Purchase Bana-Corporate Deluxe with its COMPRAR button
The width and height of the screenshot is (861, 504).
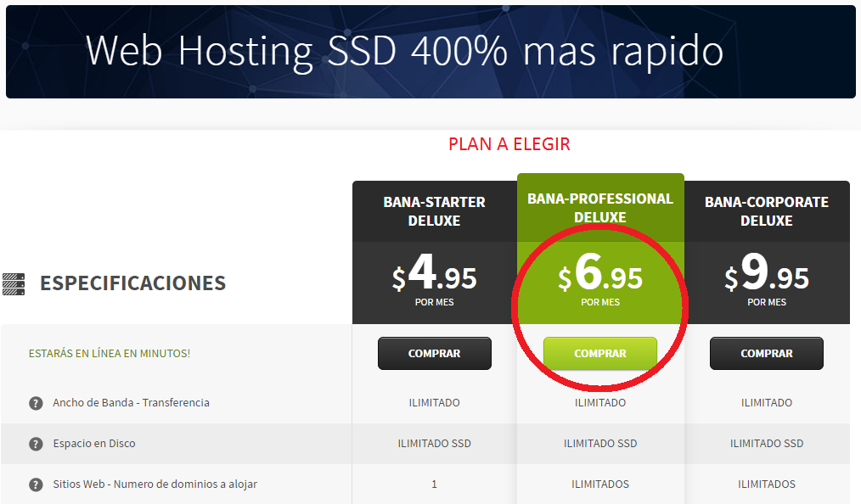[x=767, y=353]
